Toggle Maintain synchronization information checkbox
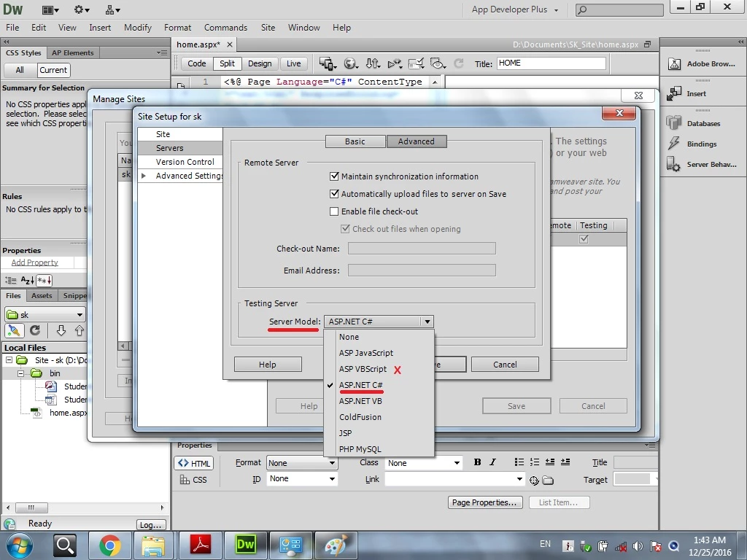The image size is (747, 560). point(334,176)
